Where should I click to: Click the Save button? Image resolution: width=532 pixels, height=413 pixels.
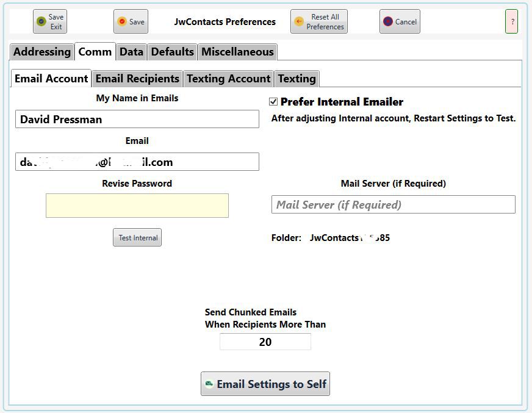pos(131,21)
